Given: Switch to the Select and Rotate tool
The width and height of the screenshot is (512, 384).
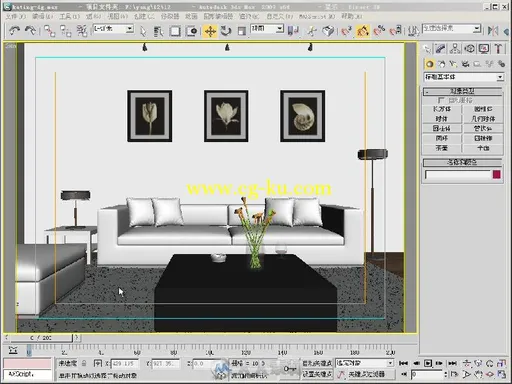Looking at the screenshot, I should tap(226, 31).
